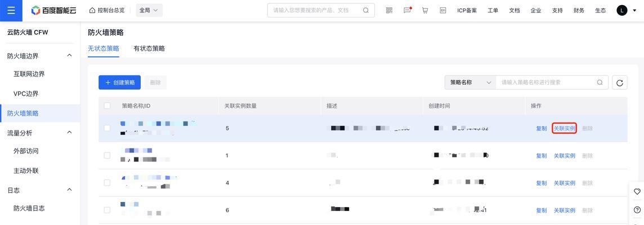Check the row with 5 associated instances
The image size is (644, 225).
pyautogui.click(x=107, y=128)
